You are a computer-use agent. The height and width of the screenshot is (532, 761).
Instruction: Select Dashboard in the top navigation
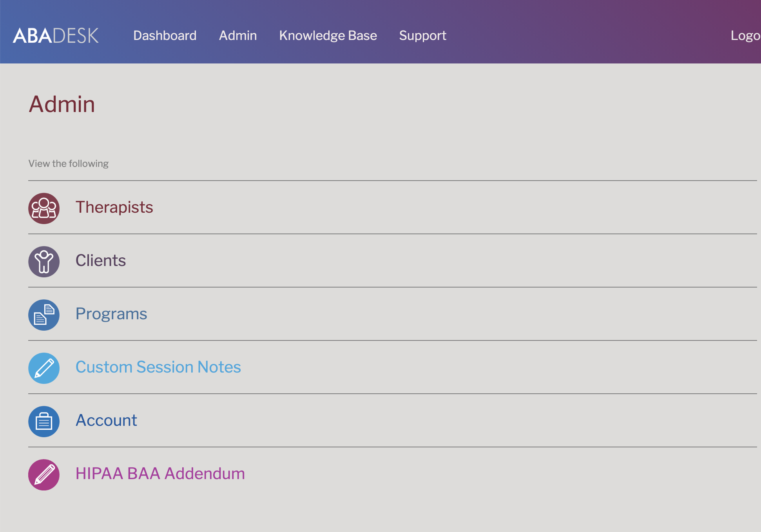click(165, 36)
